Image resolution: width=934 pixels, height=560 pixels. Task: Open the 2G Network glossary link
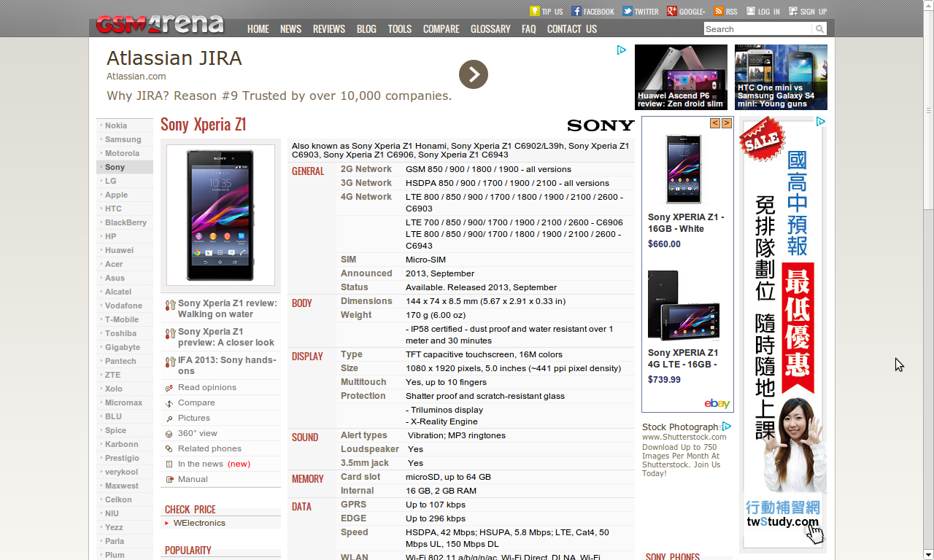click(366, 169)
